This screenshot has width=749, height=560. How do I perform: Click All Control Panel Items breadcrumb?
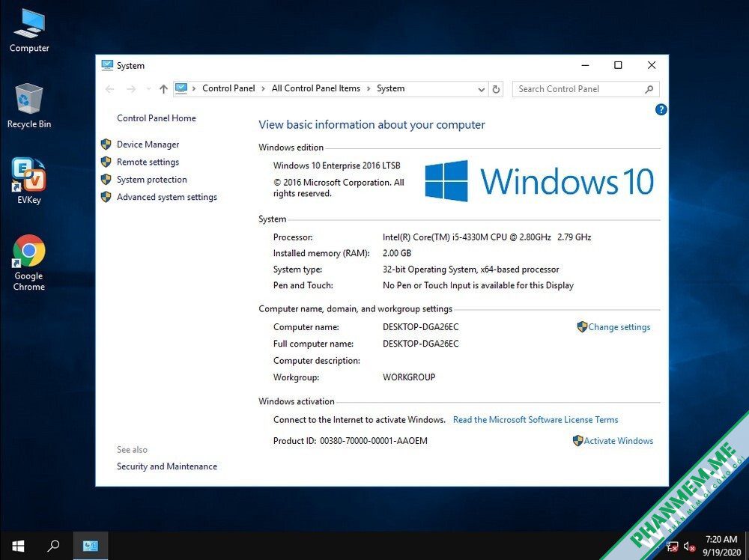point(316,88)
